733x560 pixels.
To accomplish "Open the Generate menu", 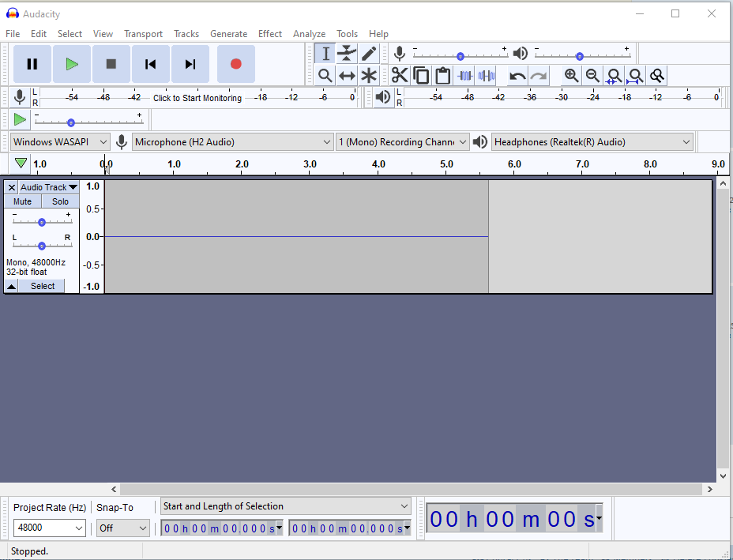I will (228, 34).
